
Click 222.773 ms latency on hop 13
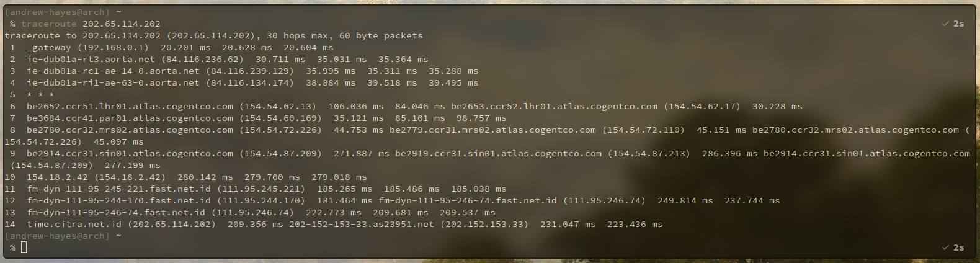click(334, 212)
